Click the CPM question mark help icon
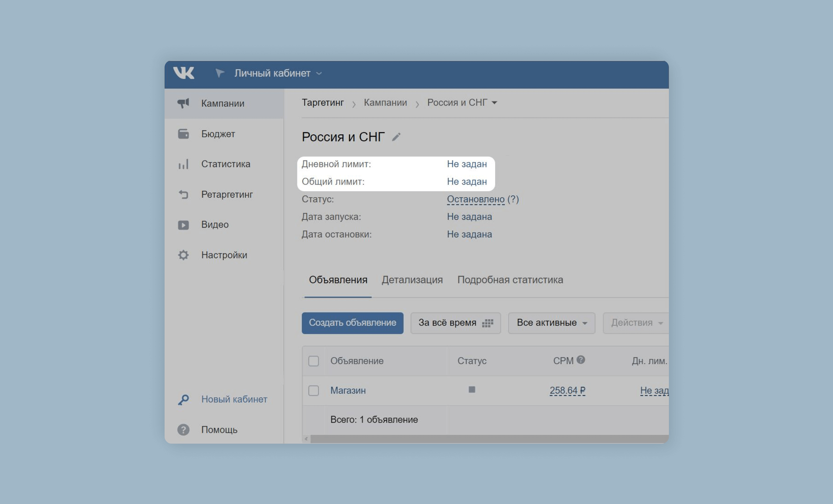This screenshot has height=504, width=833. 580,360
